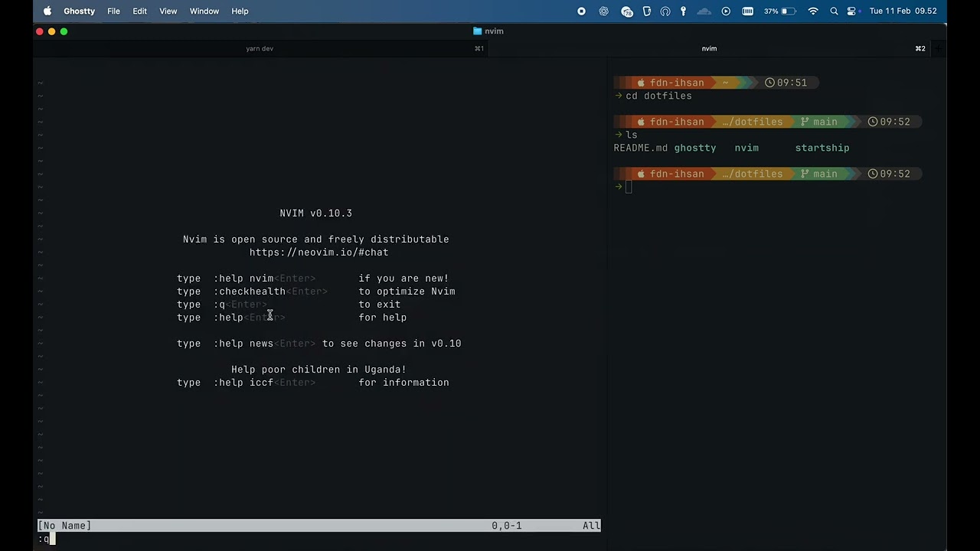980x551 pixels.
Task: Open Control Center toggles icon
Action: [851, 11]
